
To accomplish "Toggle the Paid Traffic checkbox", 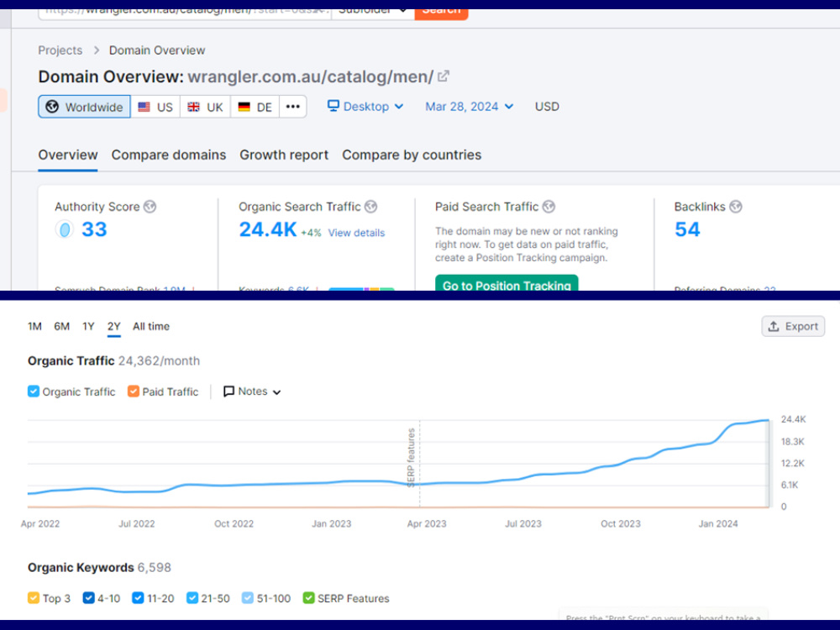I will (134, 391).
